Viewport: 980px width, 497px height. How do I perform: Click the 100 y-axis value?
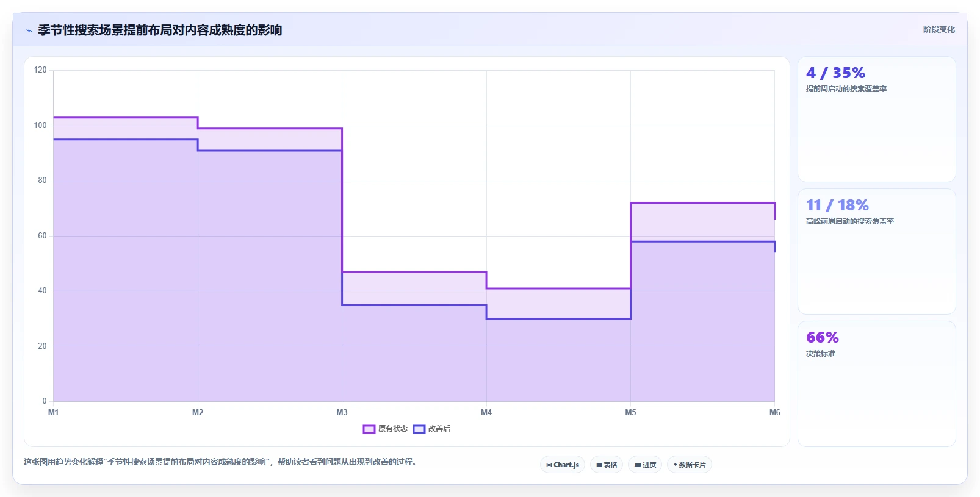click(40, 126)
